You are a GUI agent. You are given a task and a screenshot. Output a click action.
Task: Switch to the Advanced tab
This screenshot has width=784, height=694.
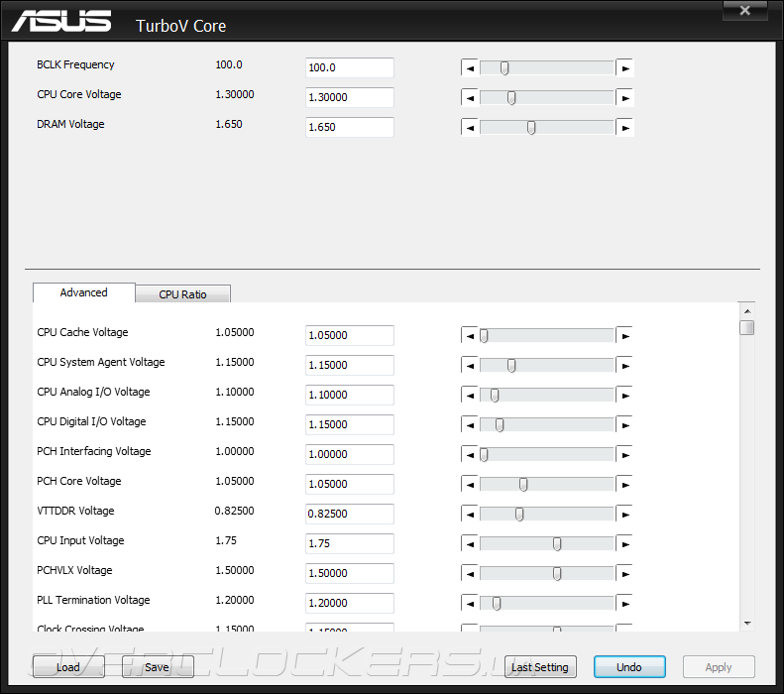84,292
